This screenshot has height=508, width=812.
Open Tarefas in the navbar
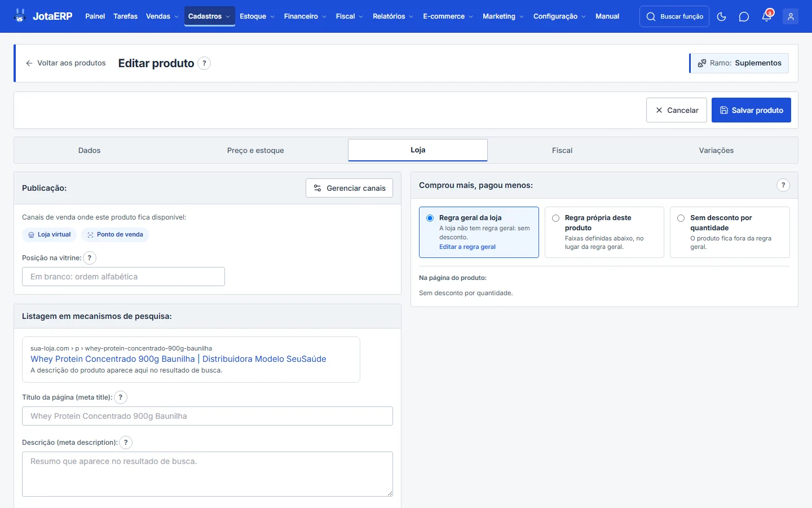[125, 16]
